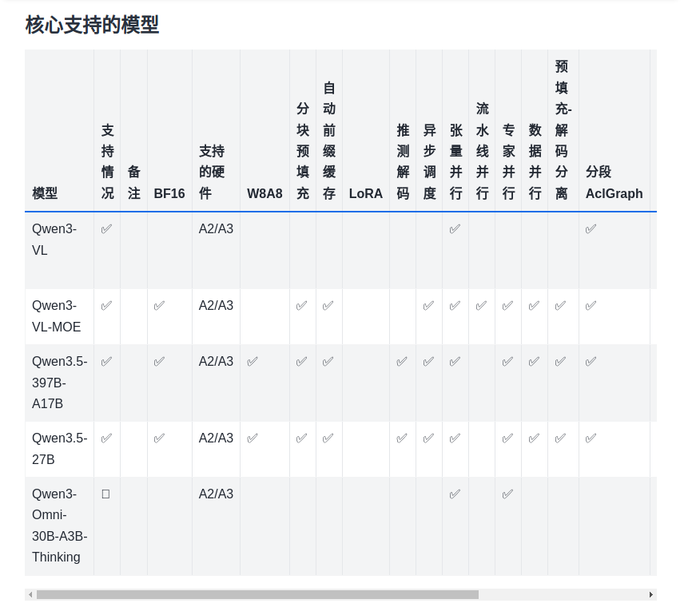Click the table scrollbar right arrow

point(651,594)
